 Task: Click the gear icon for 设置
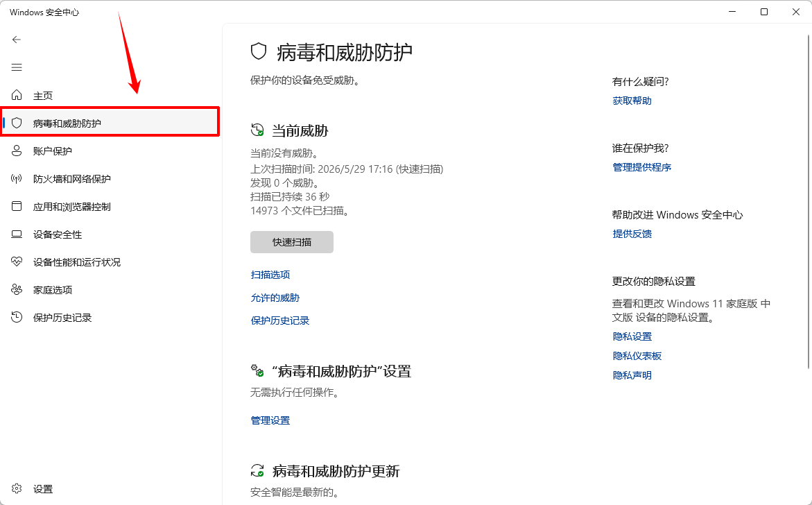pyautogui.click(x=17, y=488)
